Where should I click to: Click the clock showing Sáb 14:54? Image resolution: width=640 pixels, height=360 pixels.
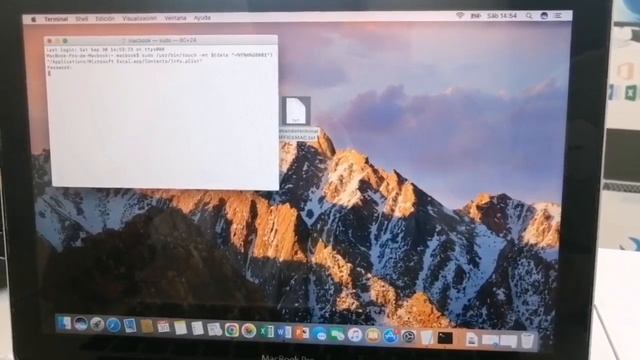502,16
